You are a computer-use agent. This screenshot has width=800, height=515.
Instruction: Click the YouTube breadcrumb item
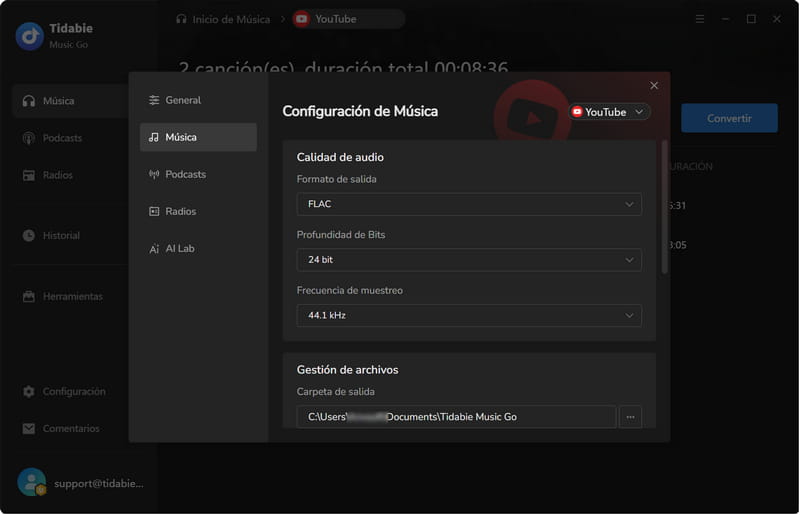348,19
